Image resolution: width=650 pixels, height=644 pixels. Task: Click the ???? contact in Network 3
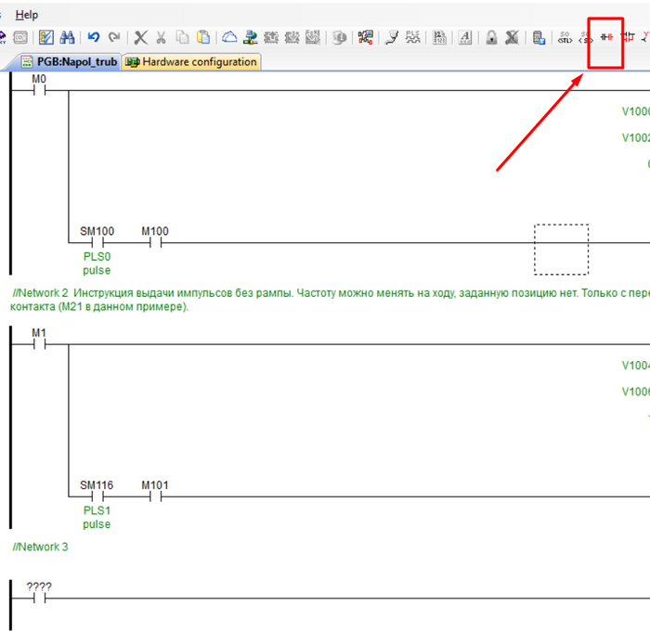click(x=39, y=599)
